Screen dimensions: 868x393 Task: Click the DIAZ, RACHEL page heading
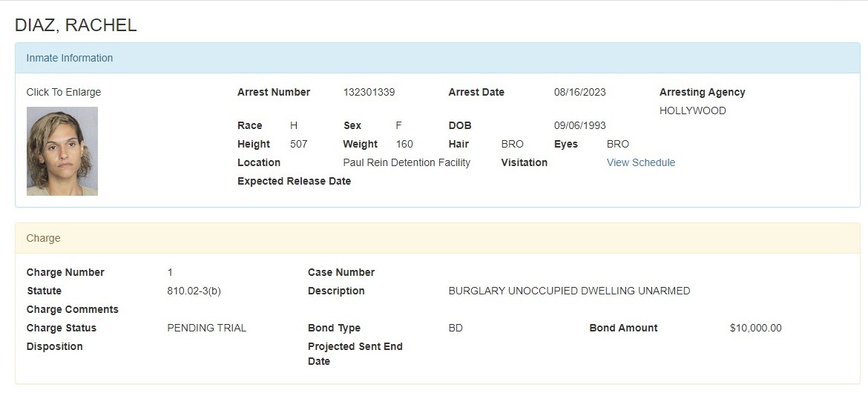click(76, 24)
